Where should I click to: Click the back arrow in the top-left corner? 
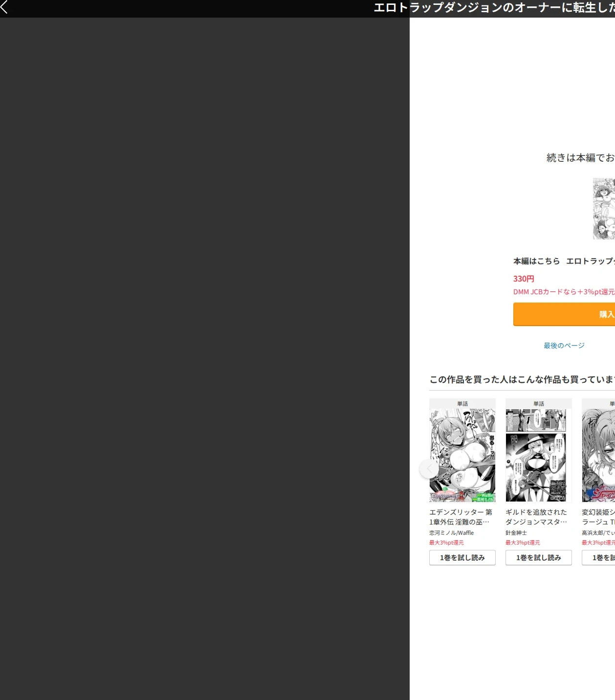(x=4, y=7)
